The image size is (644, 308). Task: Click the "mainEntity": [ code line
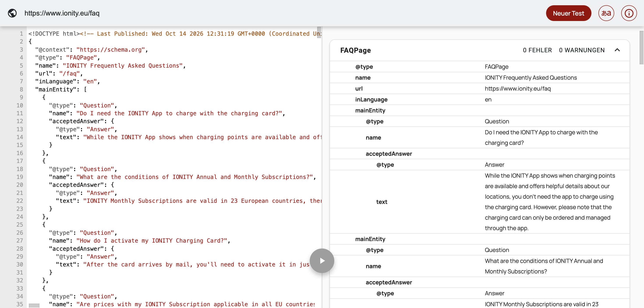click(x=61, y=89)
